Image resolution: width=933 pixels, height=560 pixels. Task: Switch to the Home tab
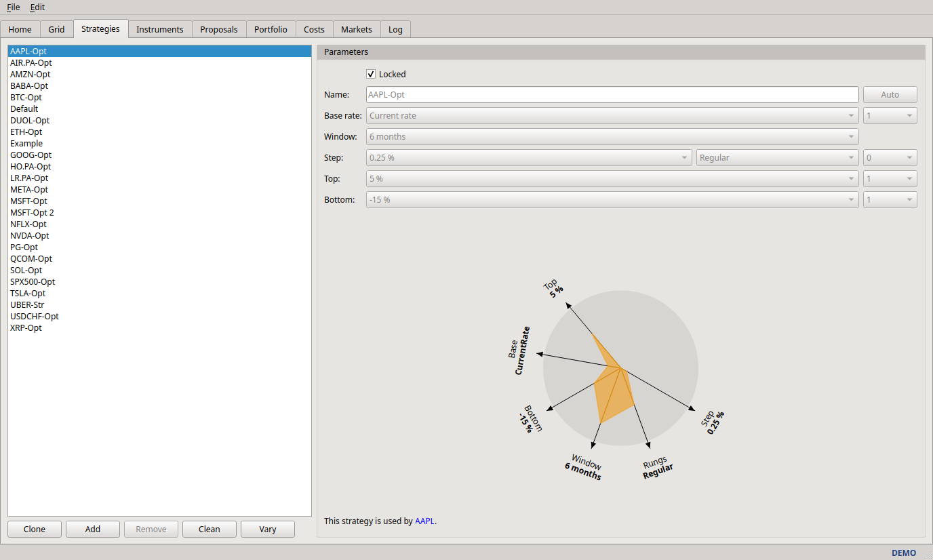click(x=20, y=29)
